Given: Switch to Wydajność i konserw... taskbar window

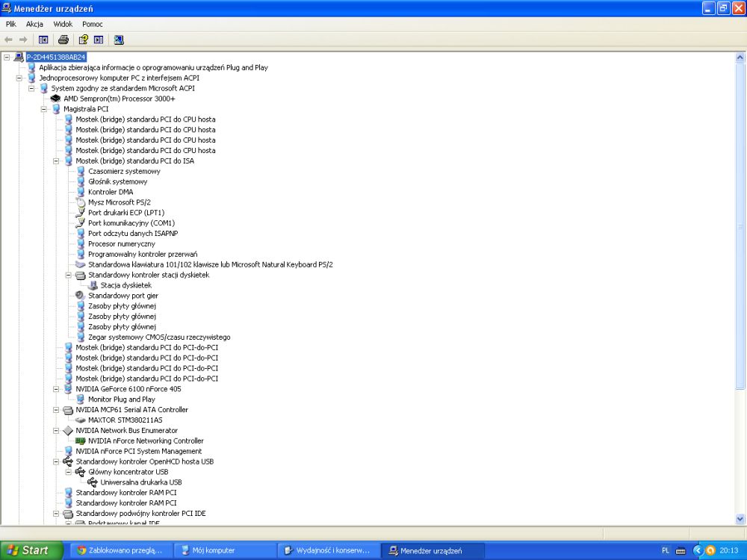Looking at the screenshot, I should pos(328,550).
